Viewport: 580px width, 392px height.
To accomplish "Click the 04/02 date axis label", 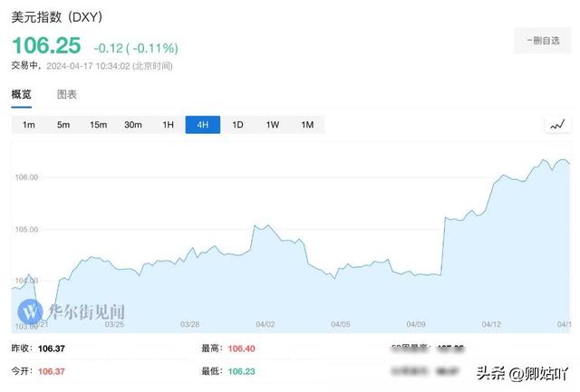I will click(x=266, y=324).
